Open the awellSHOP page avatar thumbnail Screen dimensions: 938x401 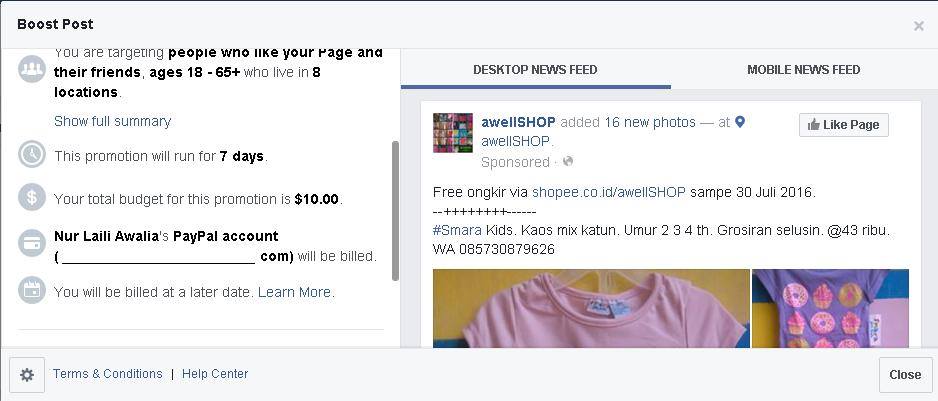click(x=453, y=133)
